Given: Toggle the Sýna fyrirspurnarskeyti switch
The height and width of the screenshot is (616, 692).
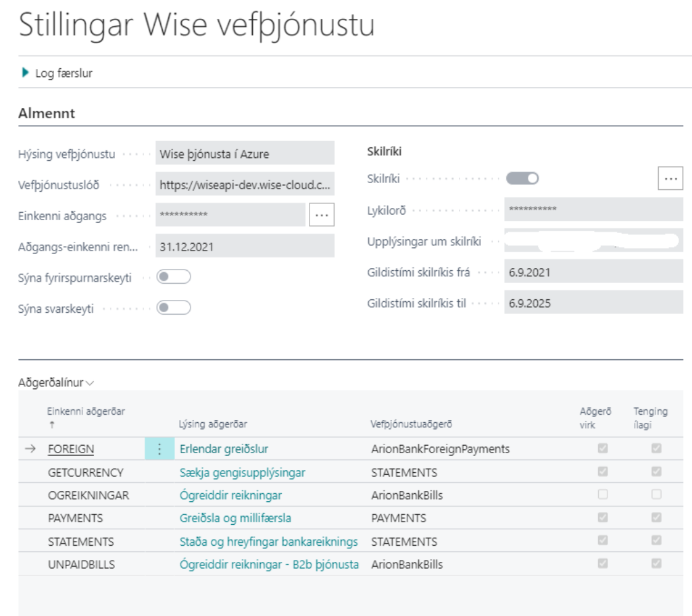Looking at the screenshot, I should [x=174, y=277].
